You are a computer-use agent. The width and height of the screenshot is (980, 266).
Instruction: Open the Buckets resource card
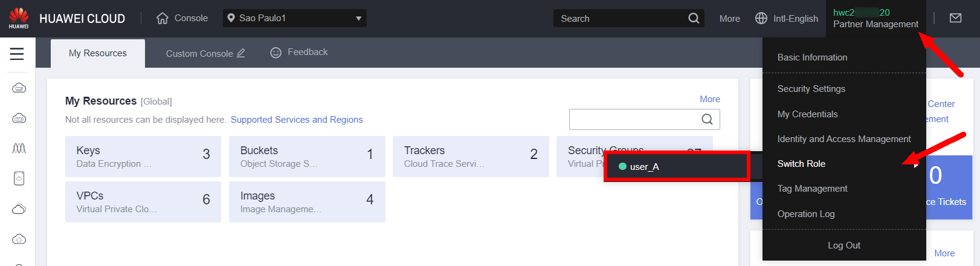(307, 157)
